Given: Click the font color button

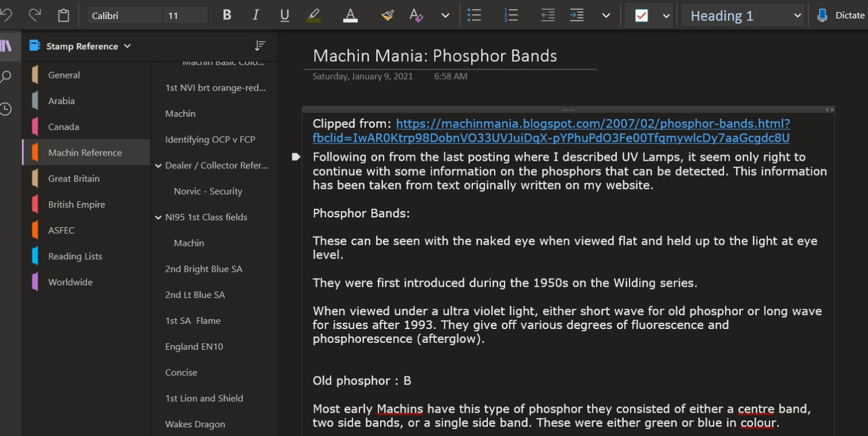Looking at the screenshot, I should click(x=350, y=16).
